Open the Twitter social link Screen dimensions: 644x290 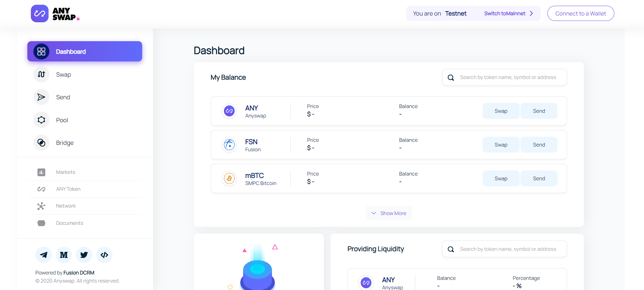pyautogui.click(x=84, y=255)
